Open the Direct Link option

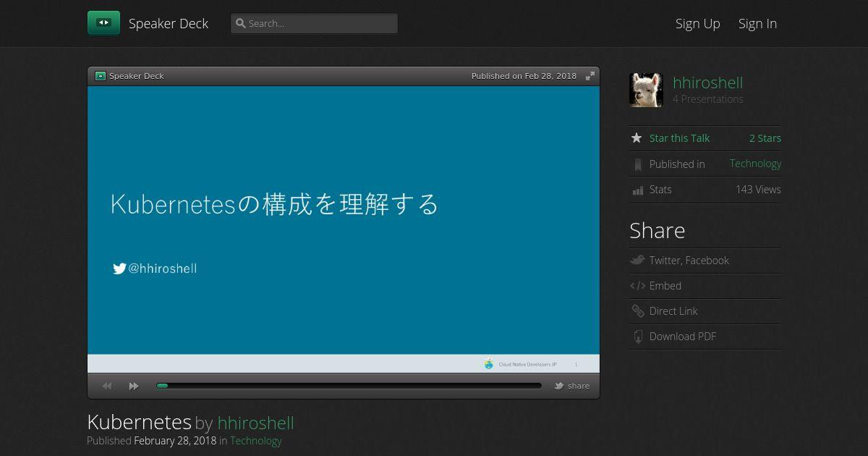tap(673, 311)
